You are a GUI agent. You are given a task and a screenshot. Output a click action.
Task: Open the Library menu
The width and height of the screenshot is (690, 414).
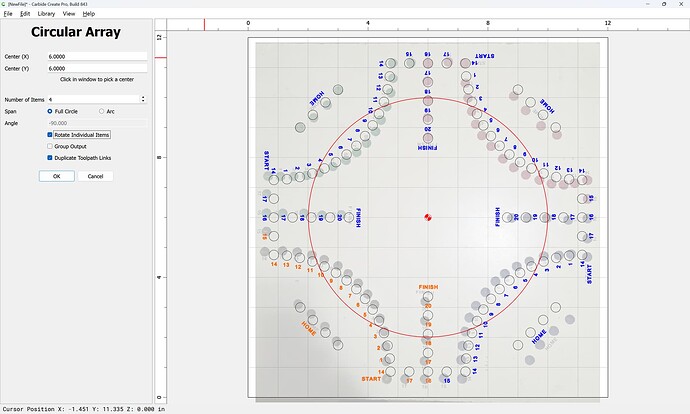pos(46,14)
